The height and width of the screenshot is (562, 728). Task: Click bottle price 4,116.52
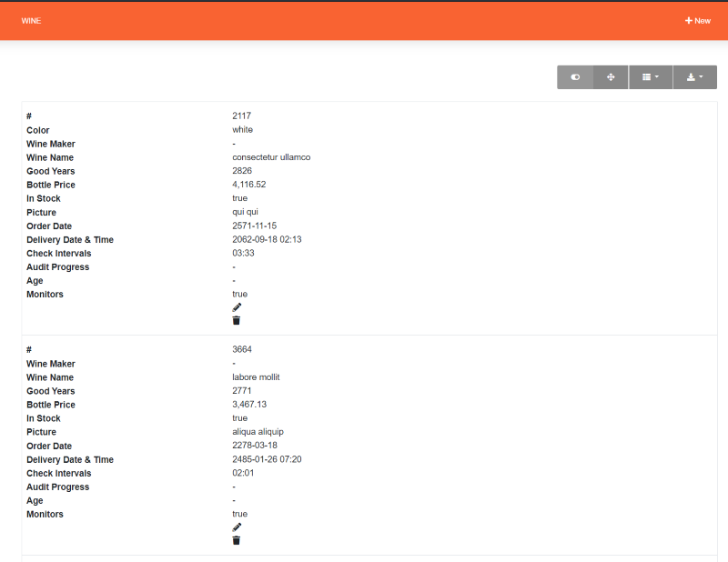click(x=248, y=185)
